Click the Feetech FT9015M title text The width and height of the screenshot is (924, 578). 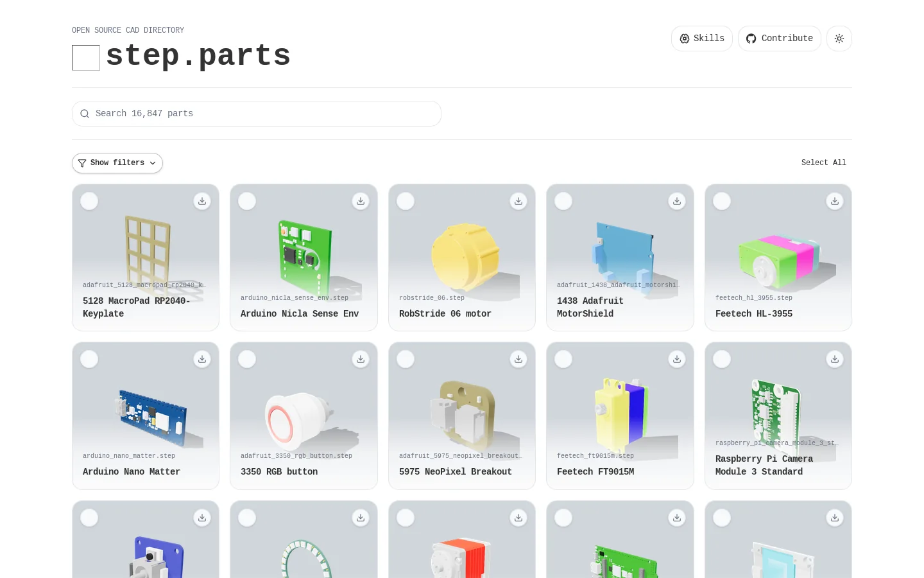click(595, 472)
